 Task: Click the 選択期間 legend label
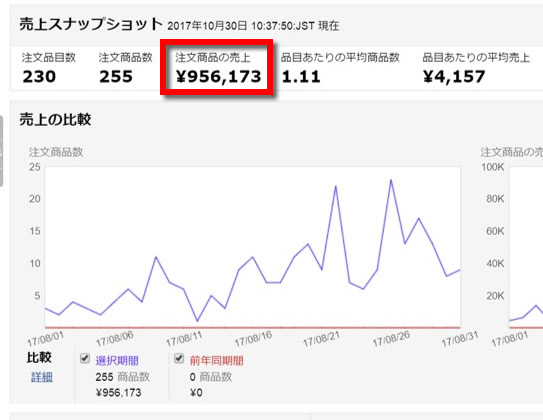pyautogui.click(x=117, y=360)
